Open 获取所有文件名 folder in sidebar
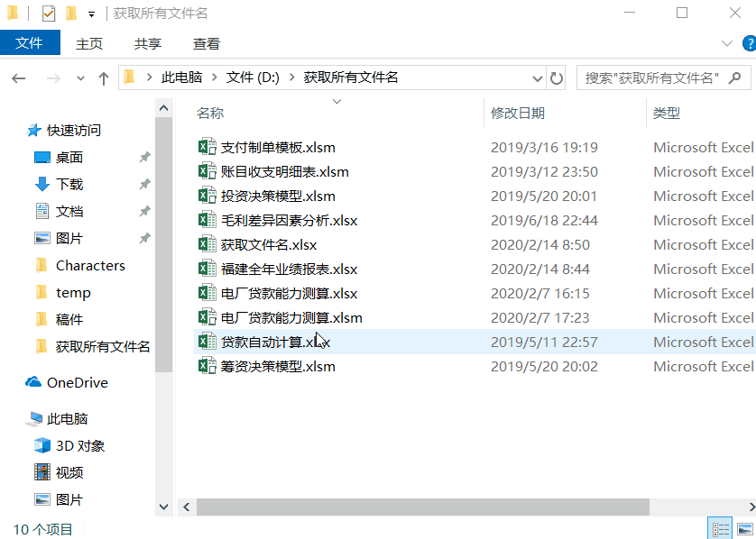The image size is (756, 539). pyautogui.click(x=103, y=346)
